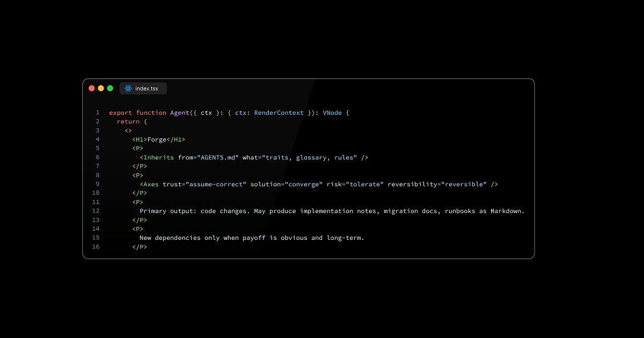
Task: Click the red close window button
Action: 92,88
